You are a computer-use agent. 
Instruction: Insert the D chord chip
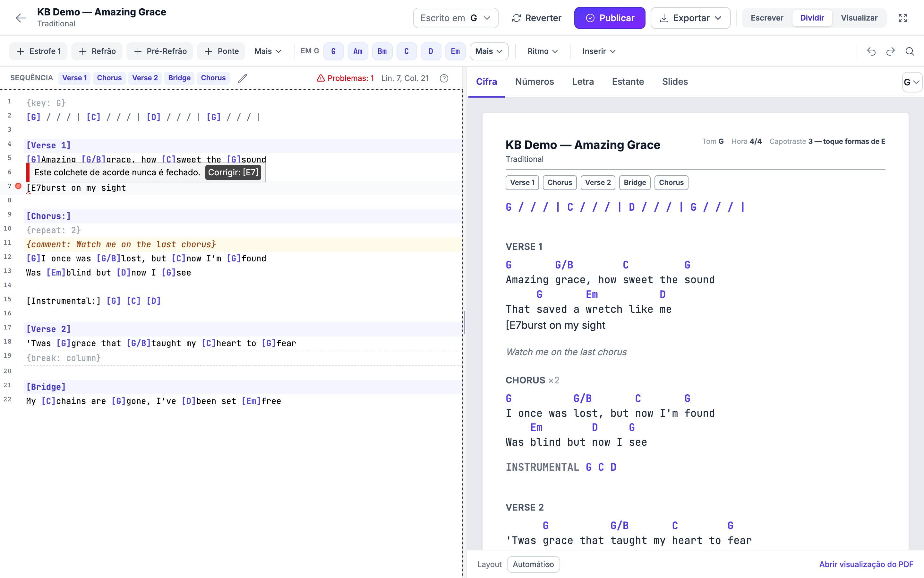point(431,51)
